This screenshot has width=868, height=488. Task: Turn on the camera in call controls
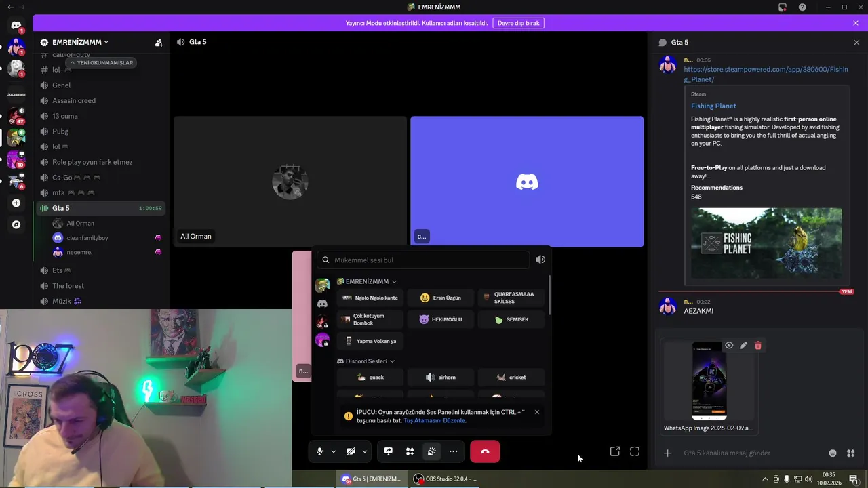pos(351,451)
